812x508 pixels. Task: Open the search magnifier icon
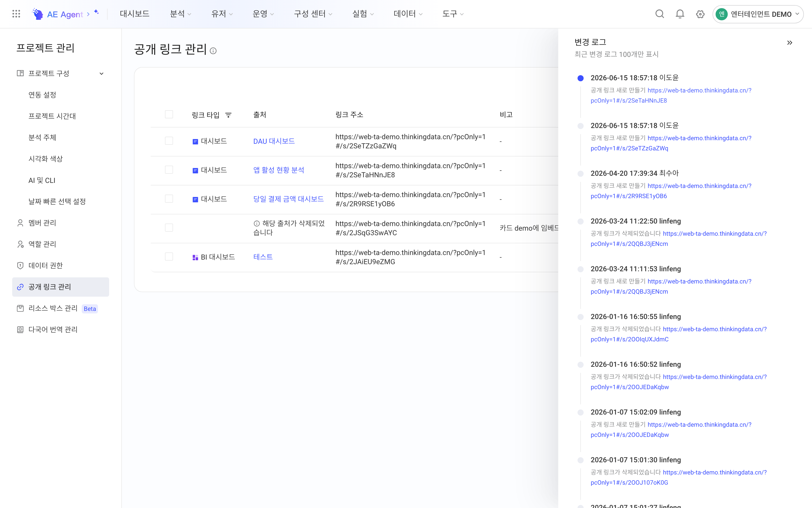coord(659,14)
